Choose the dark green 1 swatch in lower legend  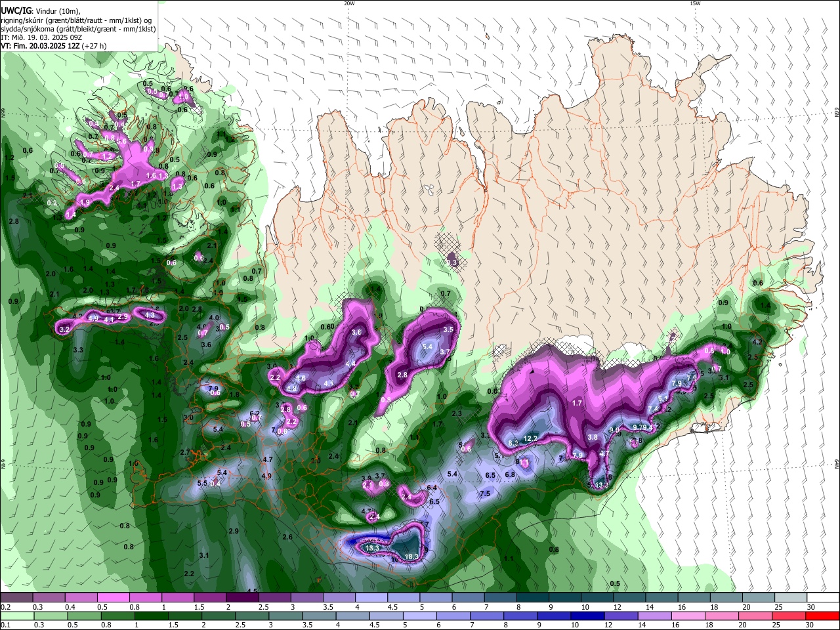152,616
